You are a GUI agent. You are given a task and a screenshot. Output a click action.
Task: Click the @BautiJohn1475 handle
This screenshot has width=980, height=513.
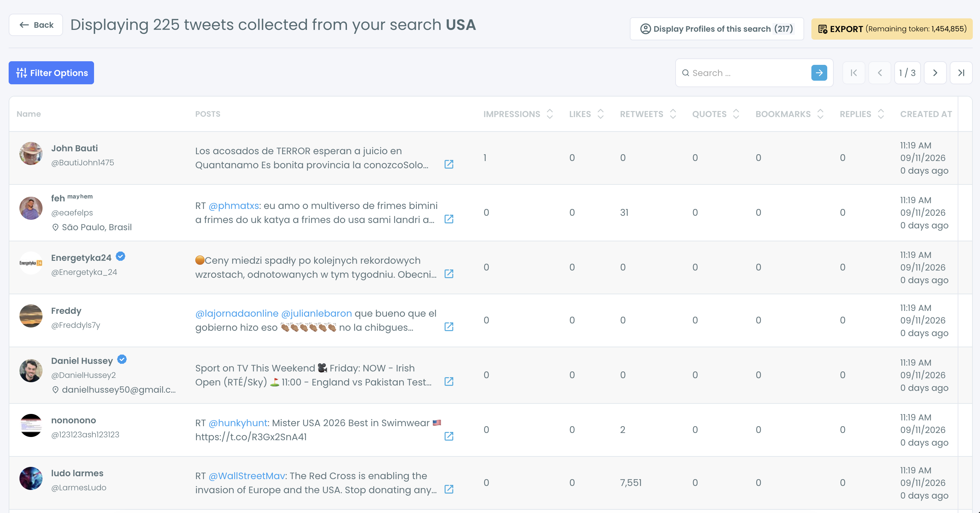coord(83,163)
